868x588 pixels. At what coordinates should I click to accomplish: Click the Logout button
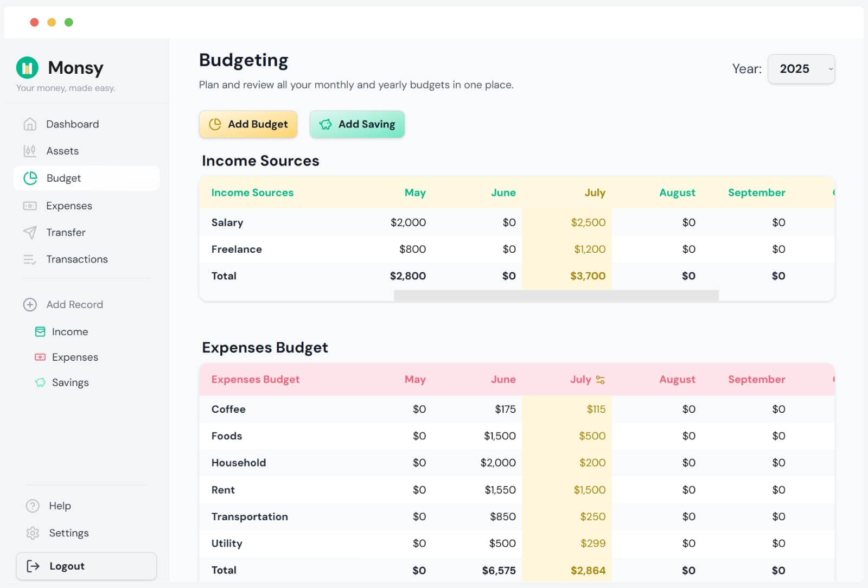pyautogui.click(x=86, y=566)
